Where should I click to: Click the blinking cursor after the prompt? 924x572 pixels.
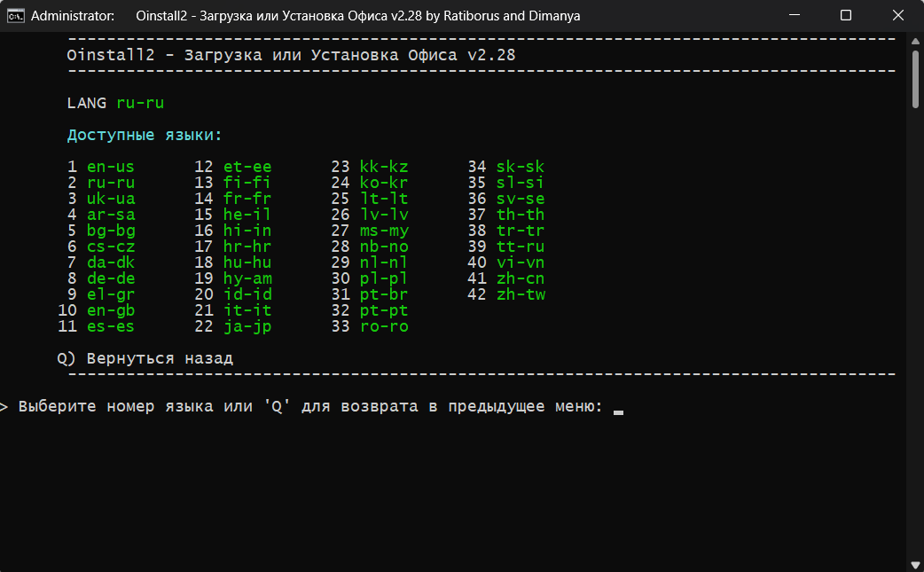pos(618,411)
